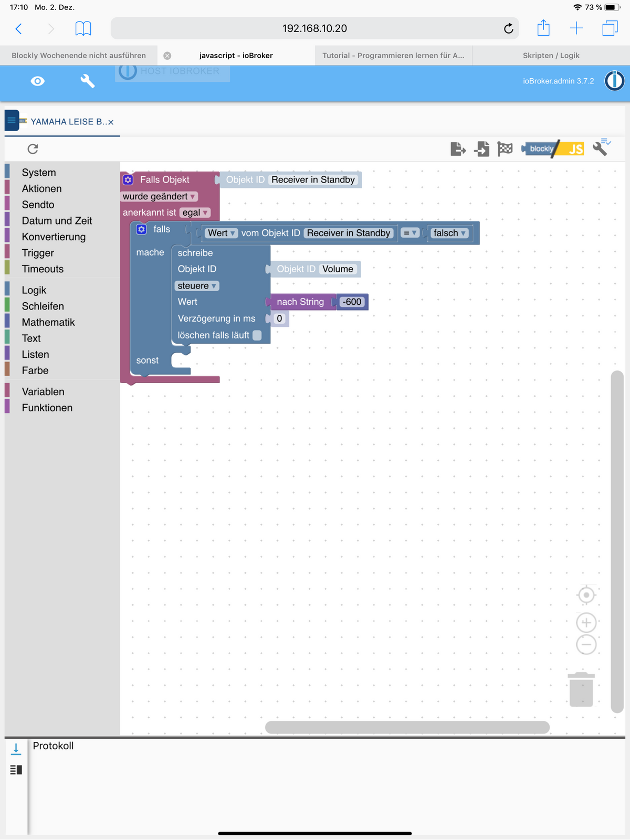
Task: Open ioBroker wrench settings in header
Action: click(87, 81)
